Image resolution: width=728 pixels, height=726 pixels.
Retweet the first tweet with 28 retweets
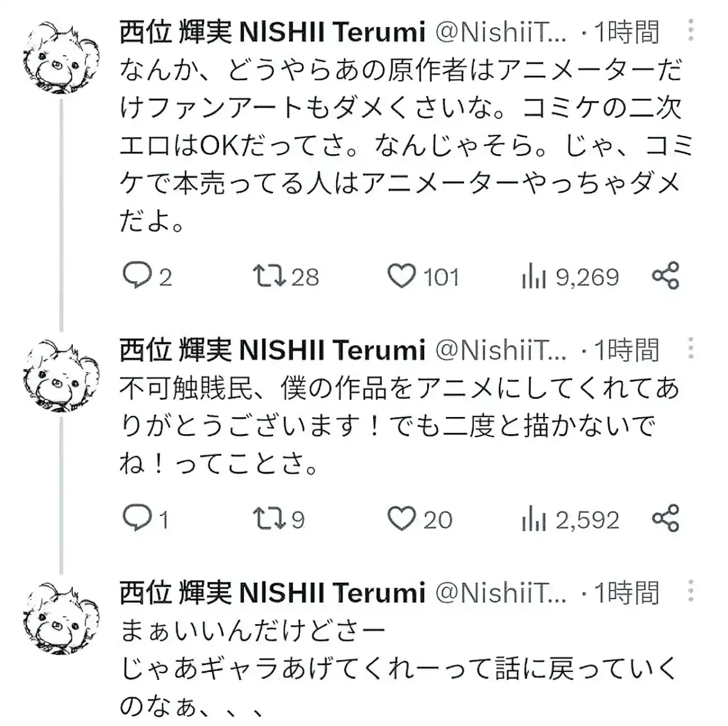pyautogui.click(x=269, y=276)
